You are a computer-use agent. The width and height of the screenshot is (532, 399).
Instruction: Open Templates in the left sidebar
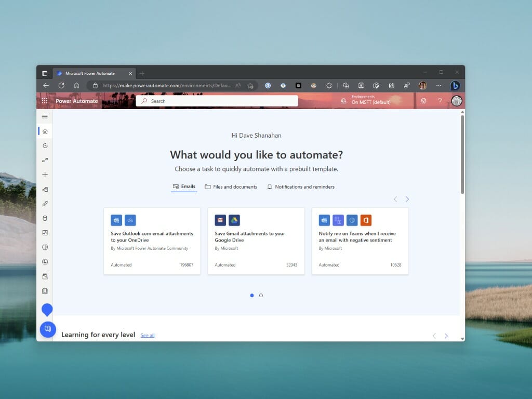[45, 189]
